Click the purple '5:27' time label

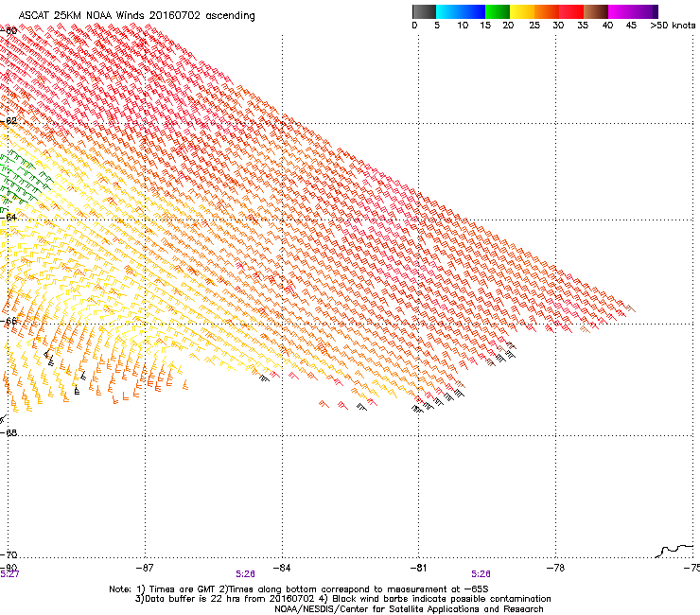(9, 574)
